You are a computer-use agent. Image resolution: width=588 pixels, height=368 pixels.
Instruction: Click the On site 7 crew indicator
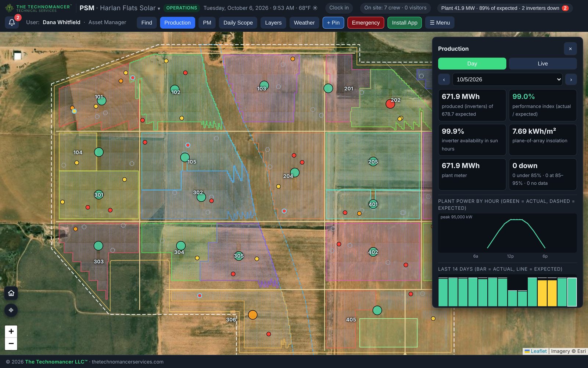point(395,8)
